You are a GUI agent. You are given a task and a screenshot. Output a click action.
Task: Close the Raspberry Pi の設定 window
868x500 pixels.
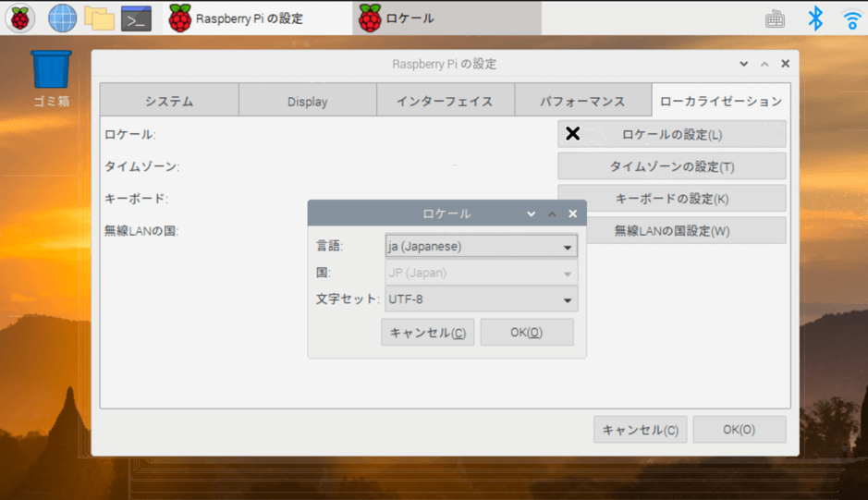(x=785, y=64)
